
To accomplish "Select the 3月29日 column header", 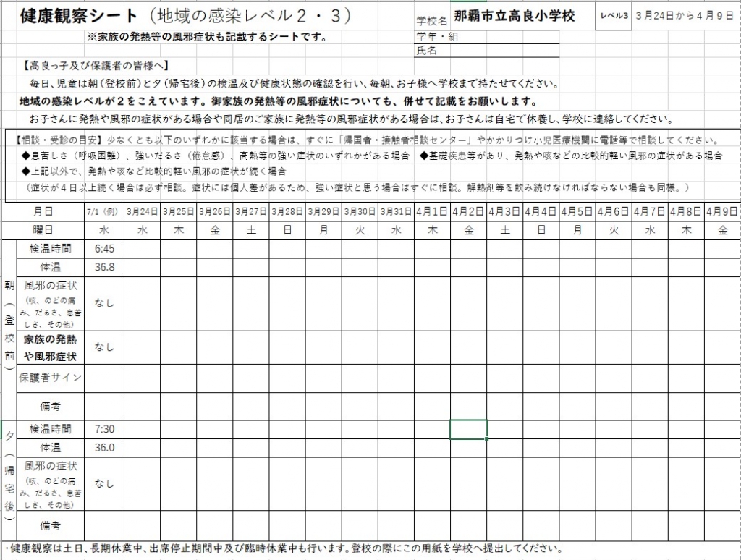I will click(323, 212).
